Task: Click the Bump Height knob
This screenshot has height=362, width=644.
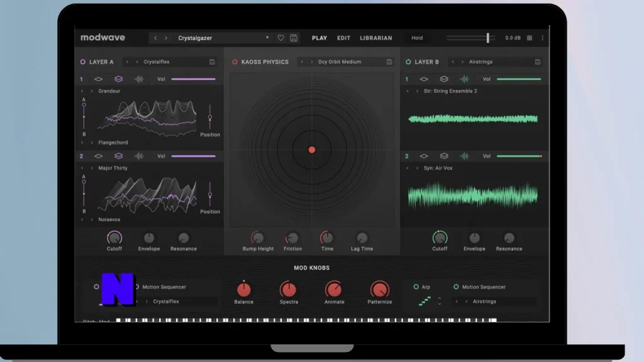Action: pos(257,238)
